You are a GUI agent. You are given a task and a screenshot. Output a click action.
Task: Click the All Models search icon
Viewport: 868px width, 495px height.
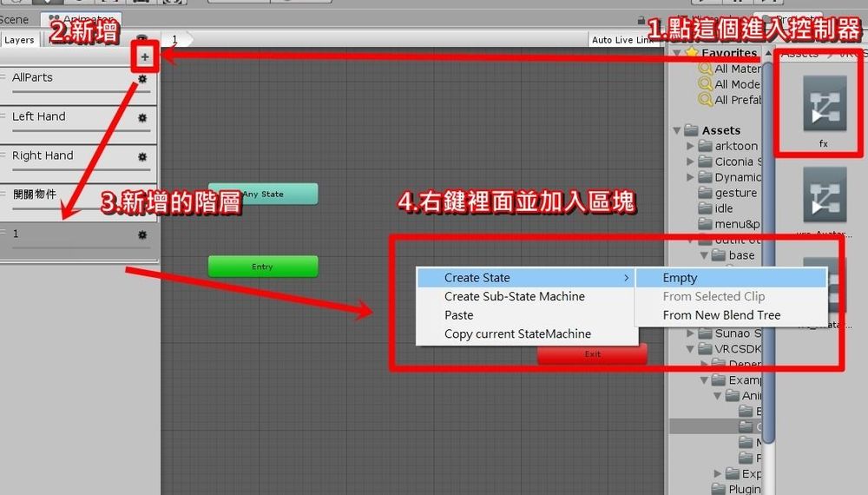point(705,84)
